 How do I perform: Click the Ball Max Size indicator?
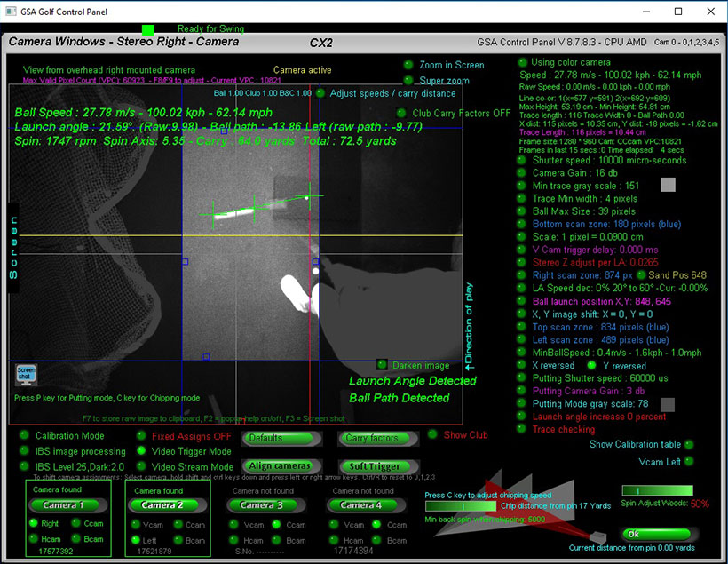(521, 211)
